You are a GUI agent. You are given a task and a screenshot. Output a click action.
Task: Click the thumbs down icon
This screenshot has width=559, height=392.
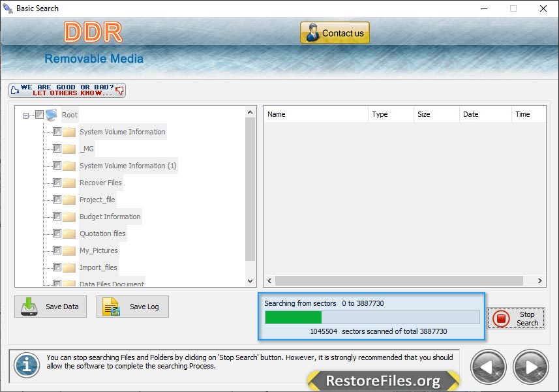point(120,90)
